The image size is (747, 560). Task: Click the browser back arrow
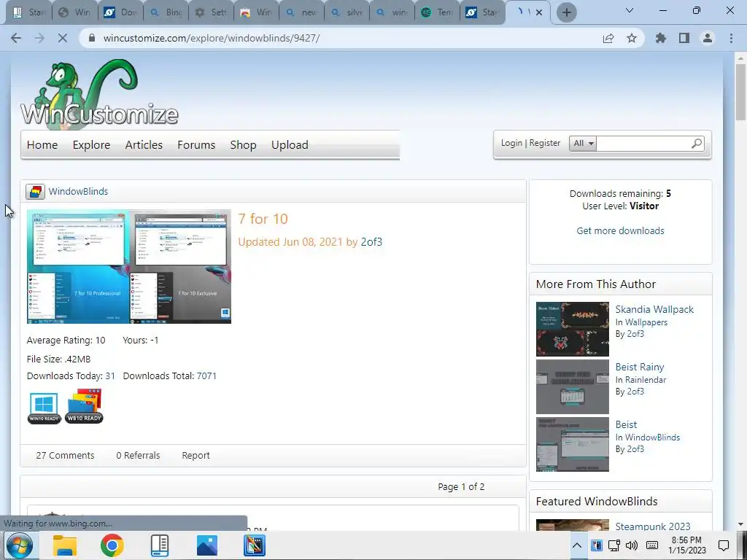pyautogui.click(x=16, y=38)
